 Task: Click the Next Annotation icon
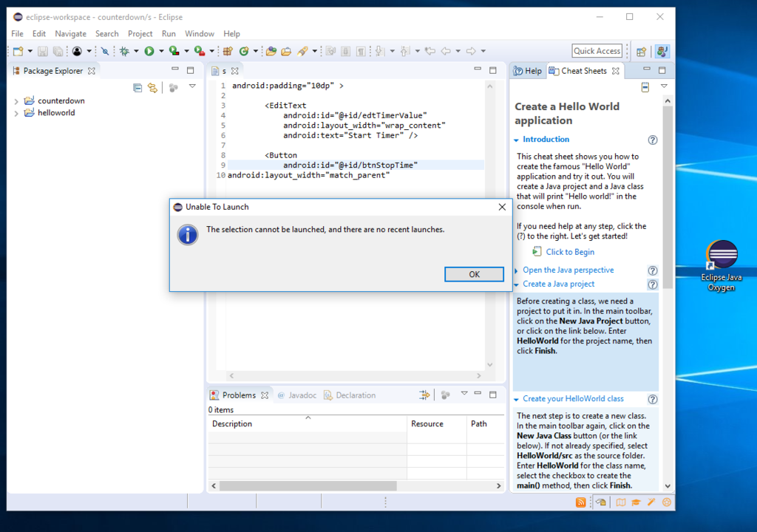(x=380, y=51)
